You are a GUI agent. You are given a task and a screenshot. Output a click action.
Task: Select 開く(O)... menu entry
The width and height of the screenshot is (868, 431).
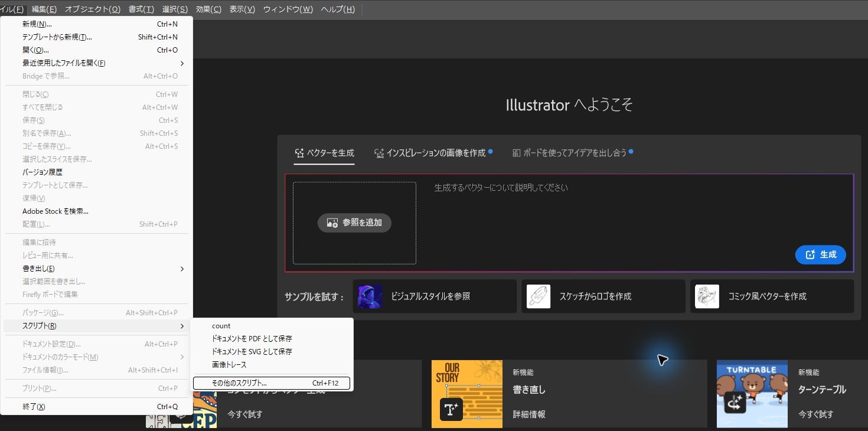(x=96, y=50)
